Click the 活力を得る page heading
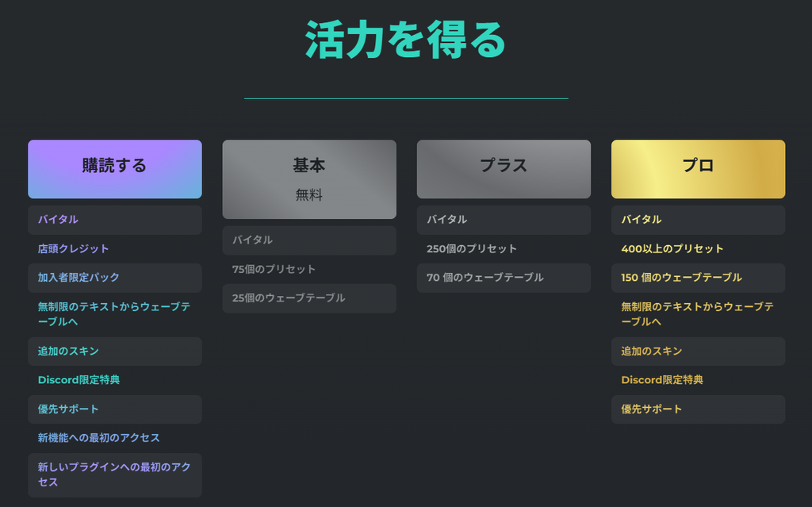The height and width of the screenshot is (507, 812). [x=405, y=40]
